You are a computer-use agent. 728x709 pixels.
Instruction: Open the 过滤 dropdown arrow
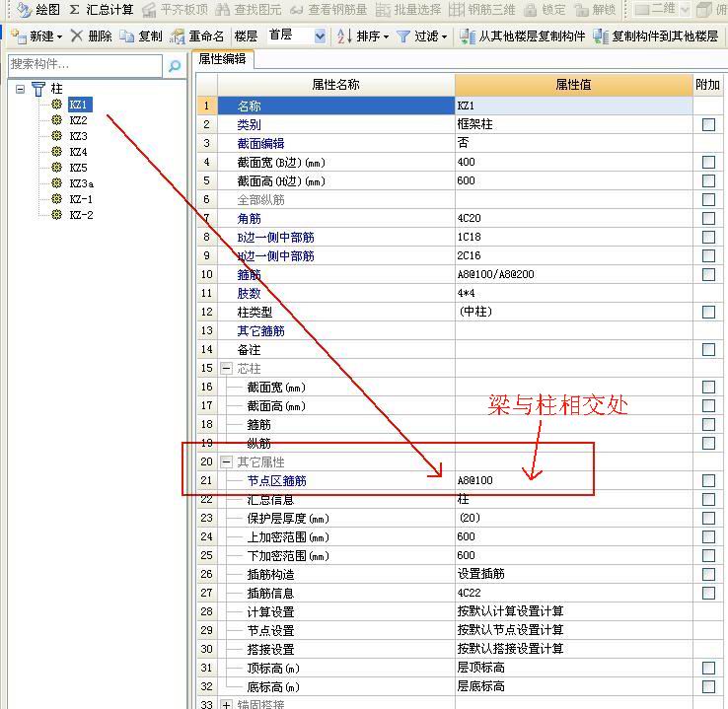pos(444,36)
